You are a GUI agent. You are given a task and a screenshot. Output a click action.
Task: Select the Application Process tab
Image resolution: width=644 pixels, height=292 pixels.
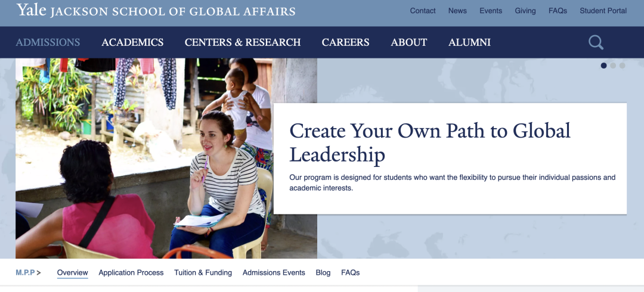(x=131, y=273)
